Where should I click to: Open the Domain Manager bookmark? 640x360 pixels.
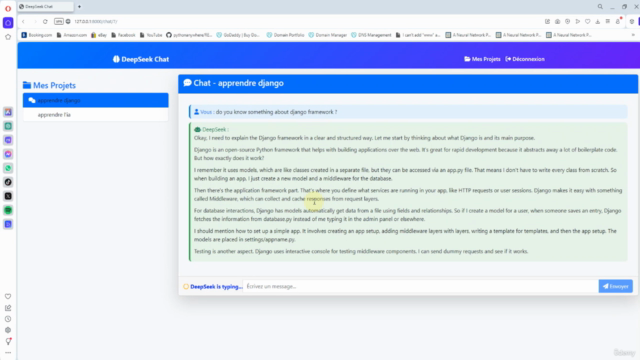[328, 35]
